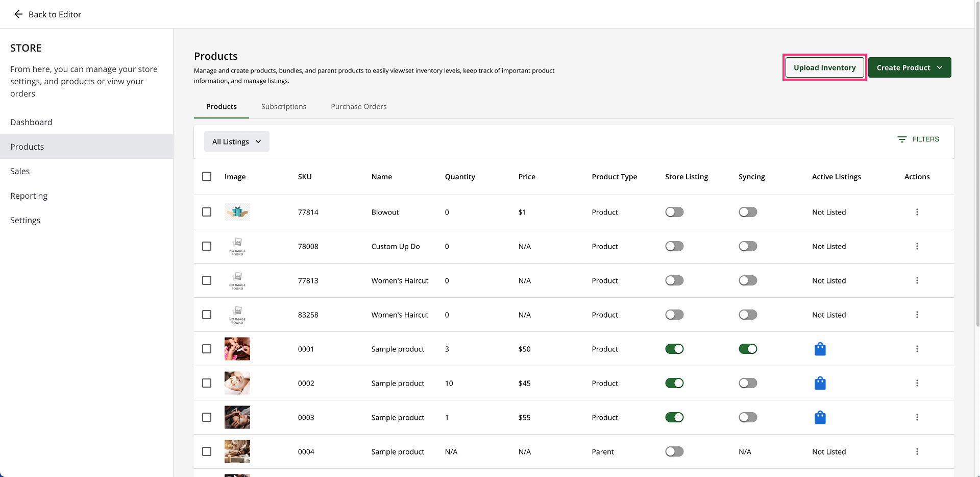This screenshot has height=477, width=980.
Task: Open the Create Product dropdown
Action: (x=909, y=67)
